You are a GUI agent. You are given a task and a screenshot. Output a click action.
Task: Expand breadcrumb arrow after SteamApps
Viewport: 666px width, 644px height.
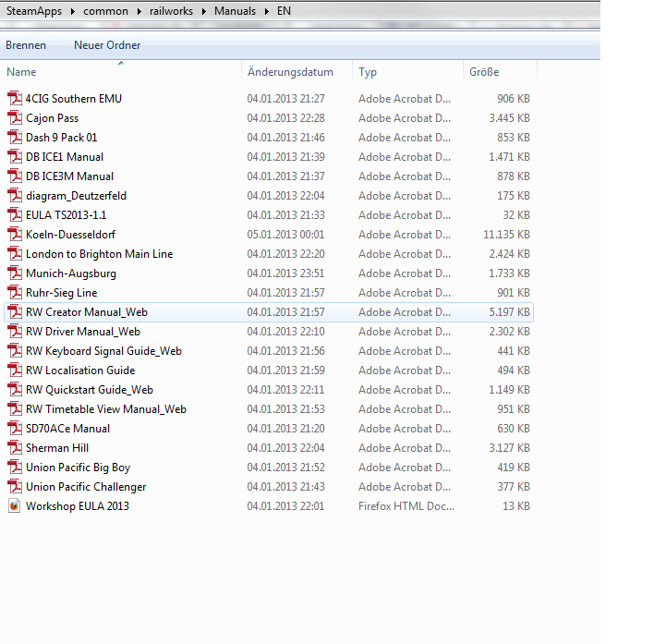click(73, 11)
